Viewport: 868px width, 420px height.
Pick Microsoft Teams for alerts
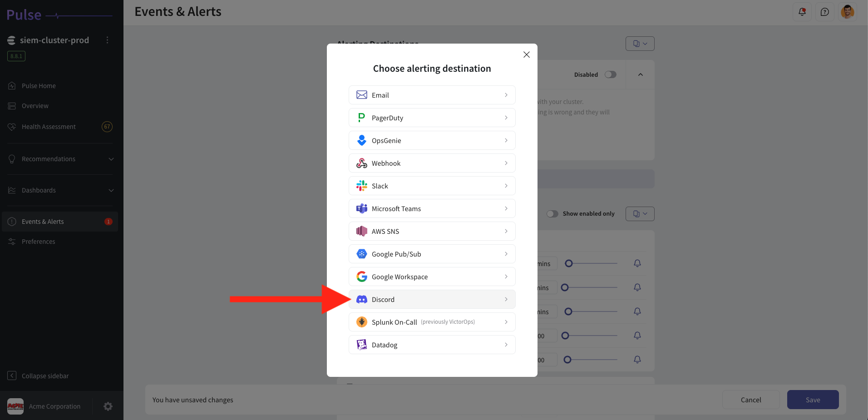pos(431,208)
